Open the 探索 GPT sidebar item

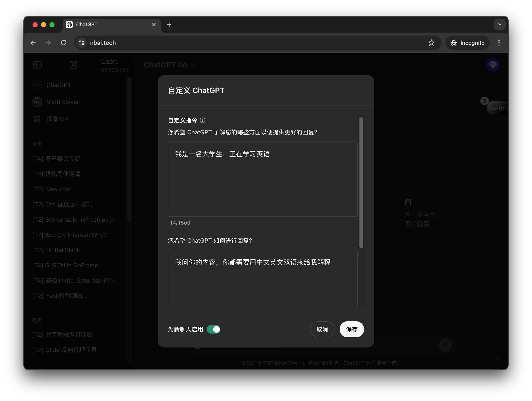(x=59, y=119)
